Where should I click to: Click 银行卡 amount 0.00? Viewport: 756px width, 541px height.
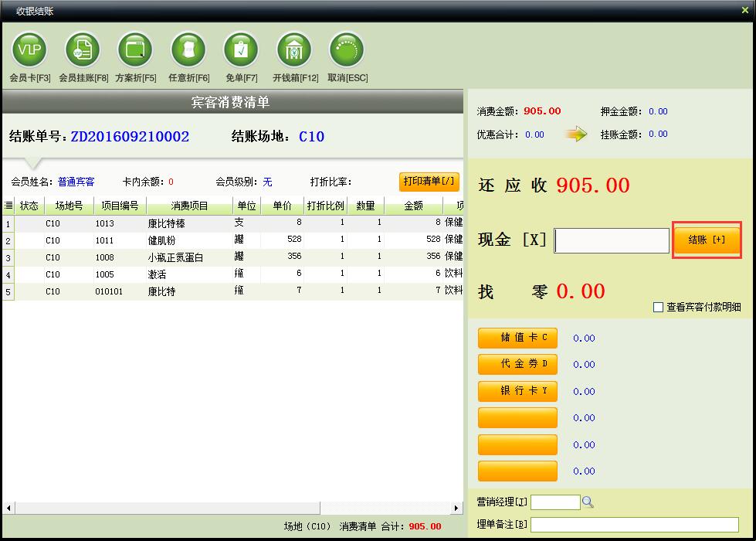tap(584, 391)
